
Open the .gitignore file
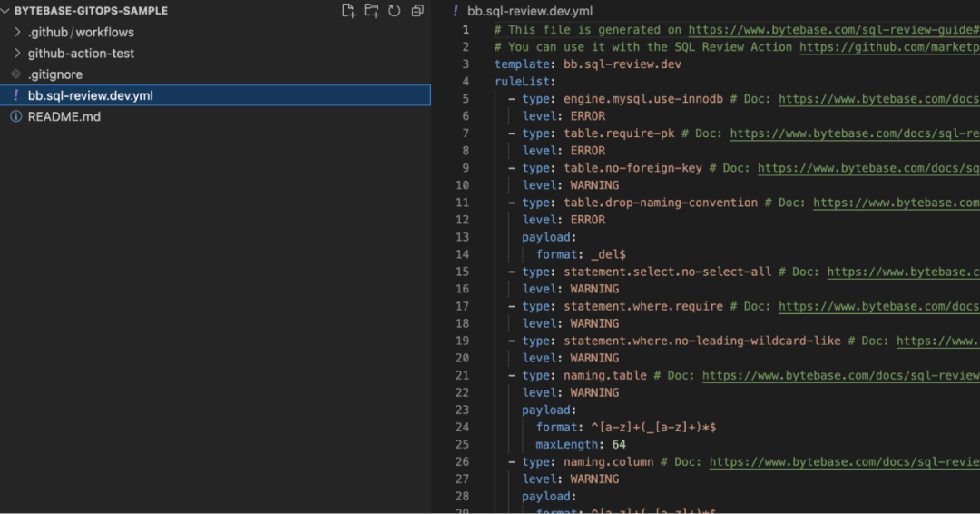point(55,74)
